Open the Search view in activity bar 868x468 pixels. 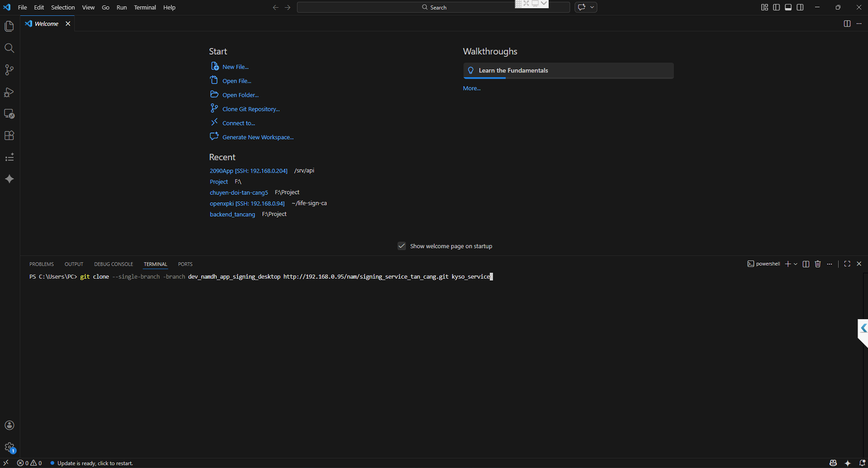[x=9, y=48]
